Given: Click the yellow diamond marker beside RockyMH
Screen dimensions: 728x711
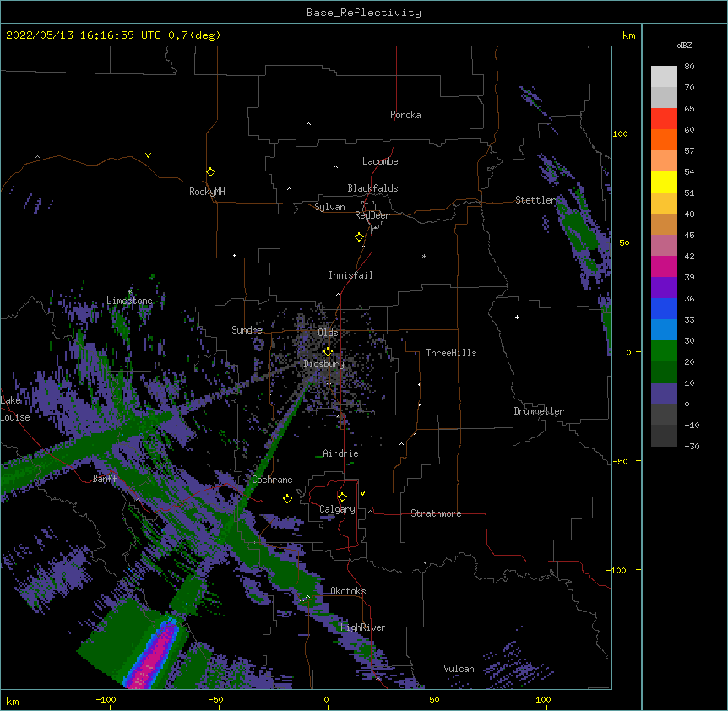Looking at the screenshot, I should tap(211, 172).
